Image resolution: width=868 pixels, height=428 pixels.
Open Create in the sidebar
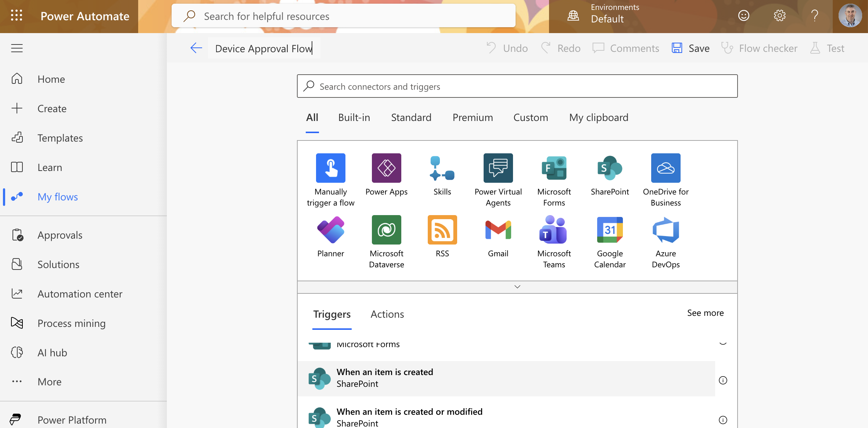coord(52,108)
